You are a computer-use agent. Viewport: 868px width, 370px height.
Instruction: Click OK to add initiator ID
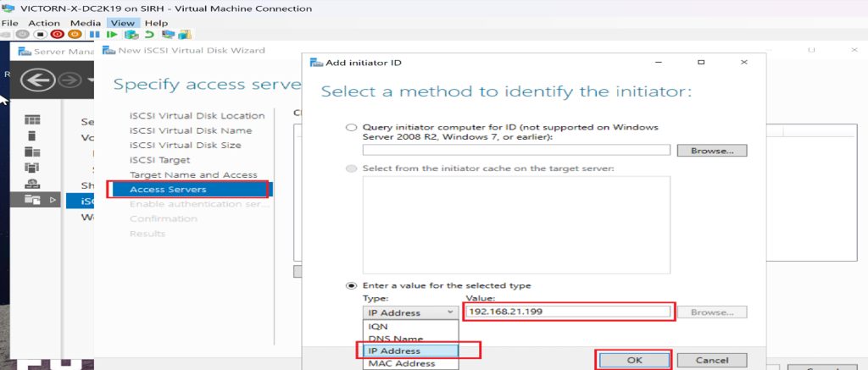(x=634, y=360)
